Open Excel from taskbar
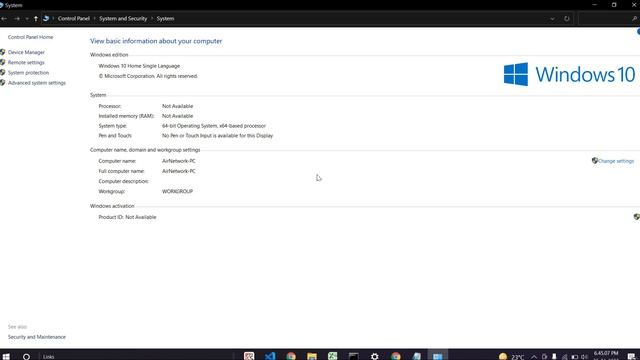Viewport: 640px width, 360px height. point(333,356)
